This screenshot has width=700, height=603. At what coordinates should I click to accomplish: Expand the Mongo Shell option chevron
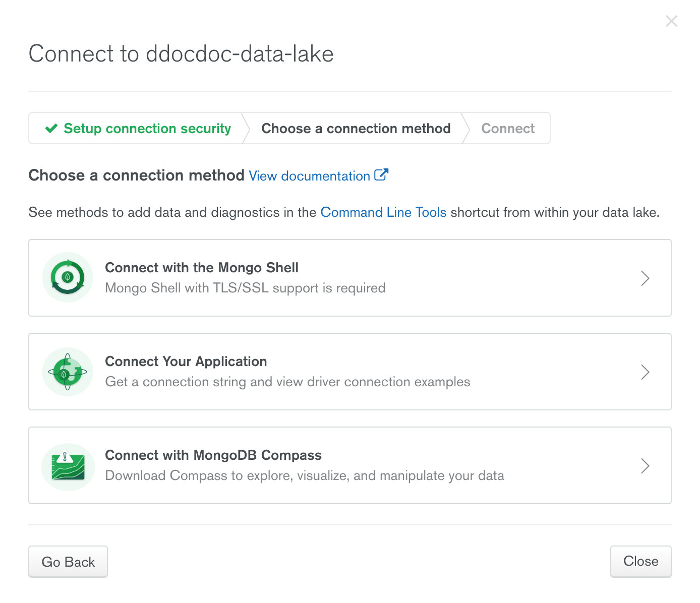click(645, 278)
